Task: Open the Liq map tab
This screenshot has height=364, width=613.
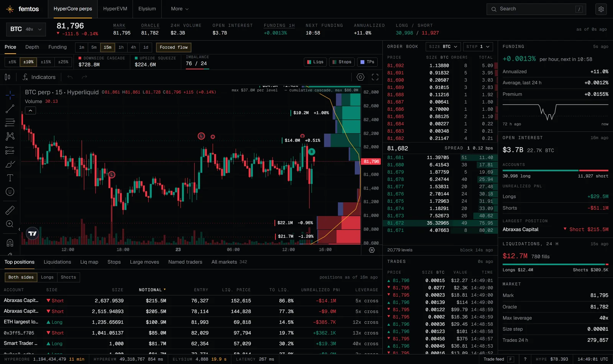Action: pos(89,262)
